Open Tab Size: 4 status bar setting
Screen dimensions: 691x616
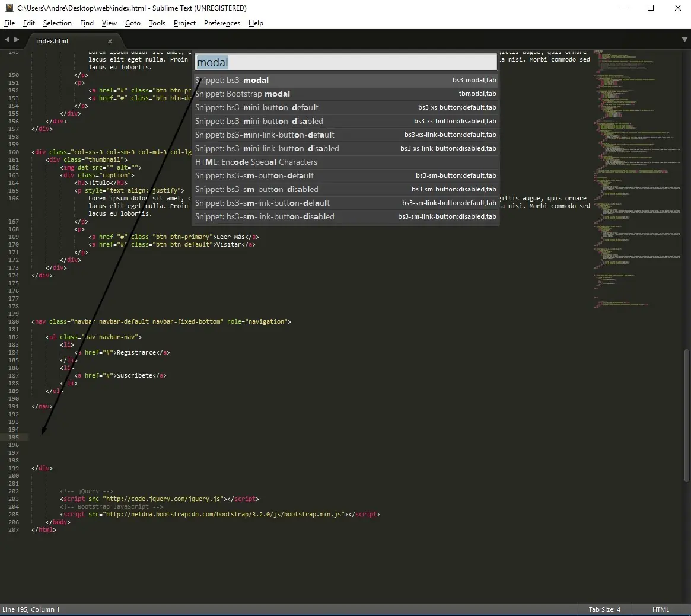[604, 609]
